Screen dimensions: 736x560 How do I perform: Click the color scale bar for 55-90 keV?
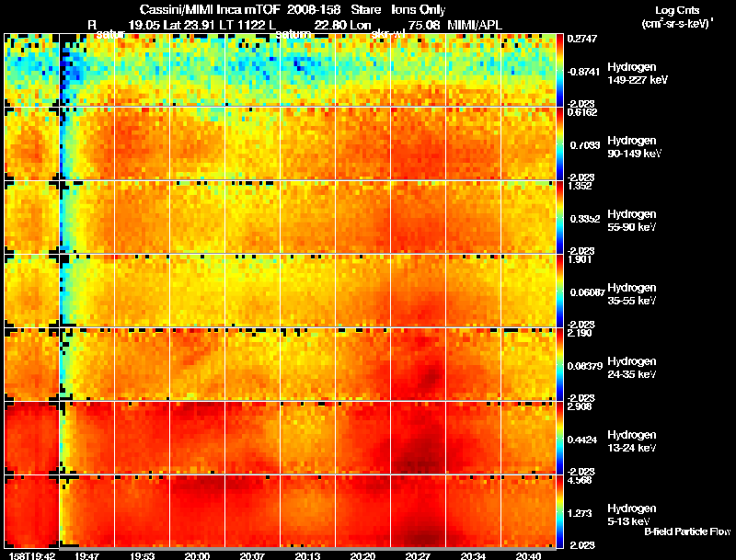[560, 217]
